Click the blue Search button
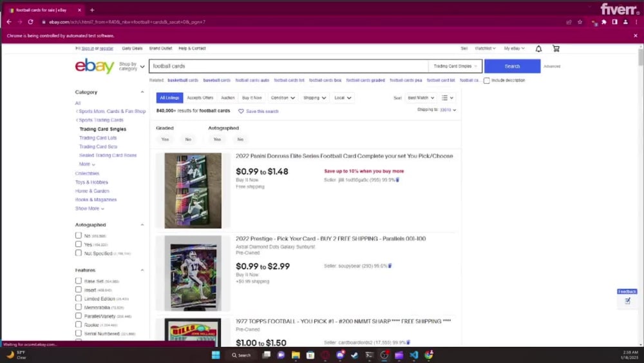This screenshot has height=363, width=644. coord(512,66)
